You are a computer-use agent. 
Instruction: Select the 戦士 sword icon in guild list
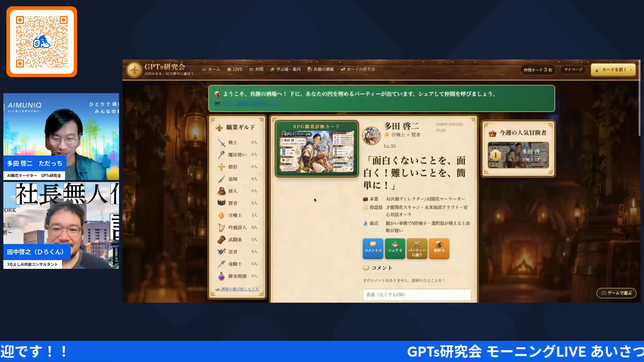(221, 143)
